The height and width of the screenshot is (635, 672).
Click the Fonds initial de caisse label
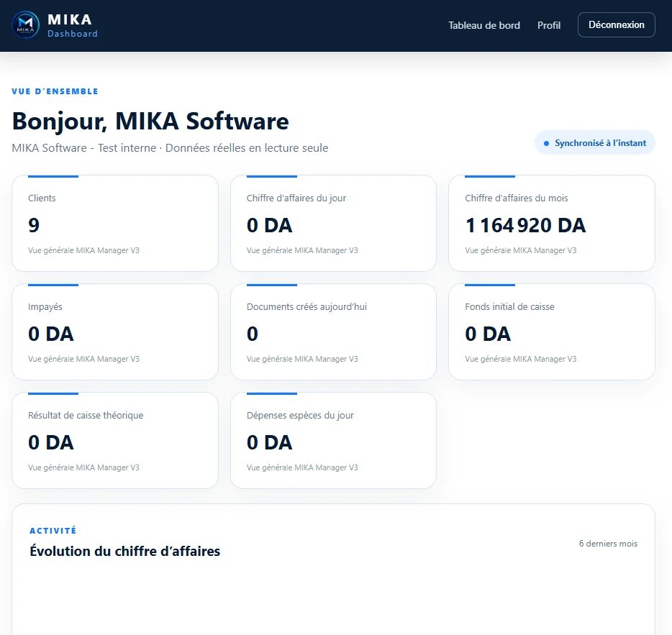pyautogui.click(x=509, y=307)
